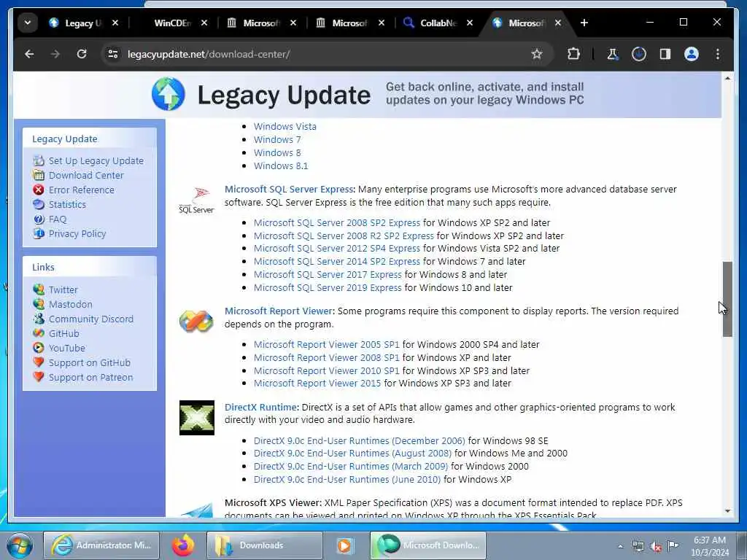Click the Support on Patreon heart icon
747x560 pixels.
tap(39, 377)
